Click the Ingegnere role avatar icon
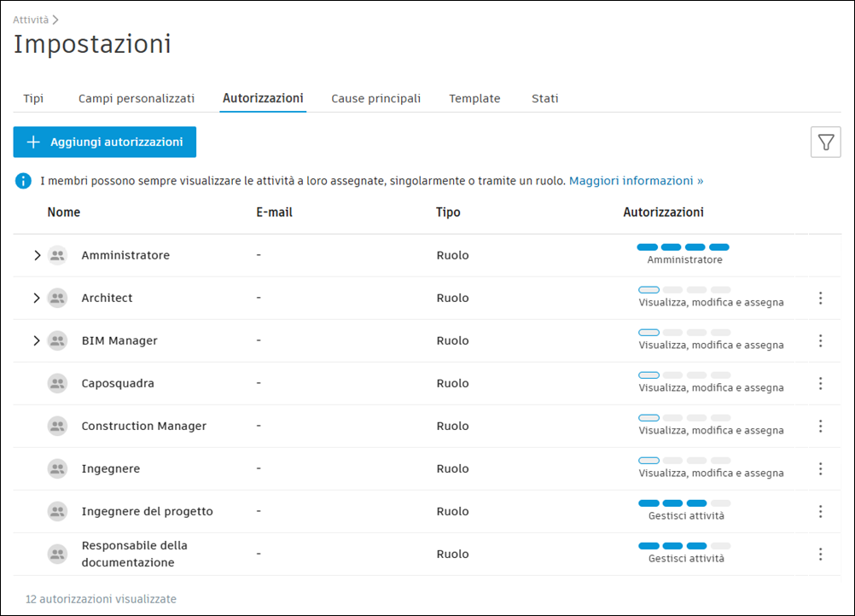Image resolution: width=855 pixels, height=616 pixels. pyautogui.click(x=57, y=468)
